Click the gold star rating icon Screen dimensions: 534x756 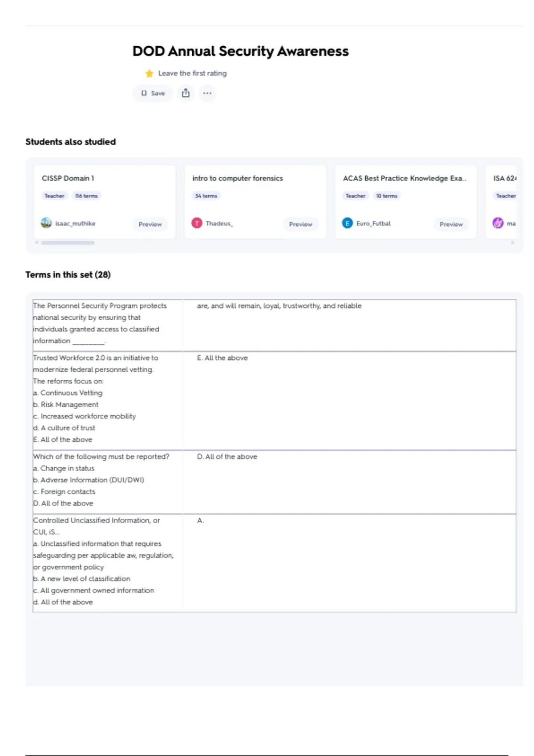click(150, 73)
